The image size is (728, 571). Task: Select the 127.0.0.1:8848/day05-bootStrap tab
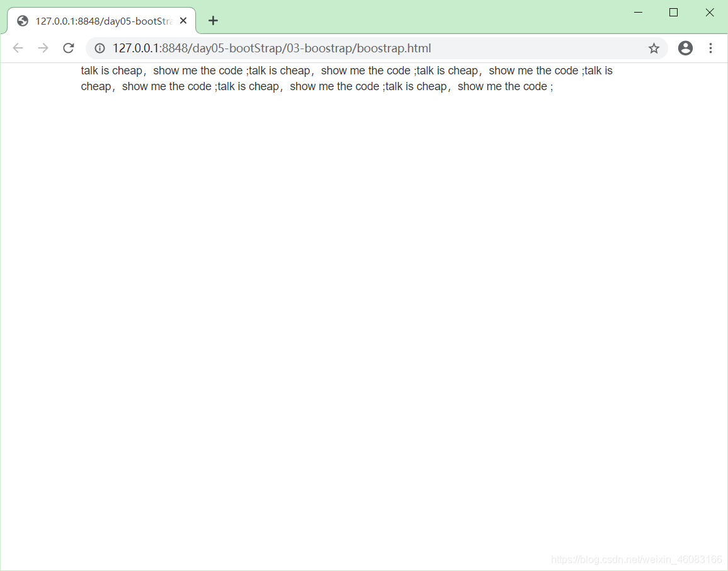click(101, 21)
